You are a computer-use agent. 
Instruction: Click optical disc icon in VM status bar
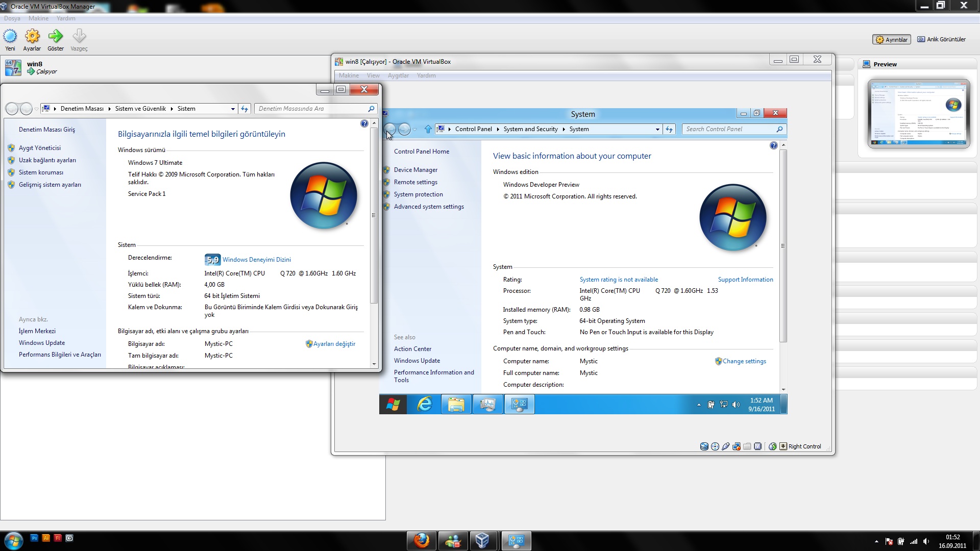pos(715,446)
